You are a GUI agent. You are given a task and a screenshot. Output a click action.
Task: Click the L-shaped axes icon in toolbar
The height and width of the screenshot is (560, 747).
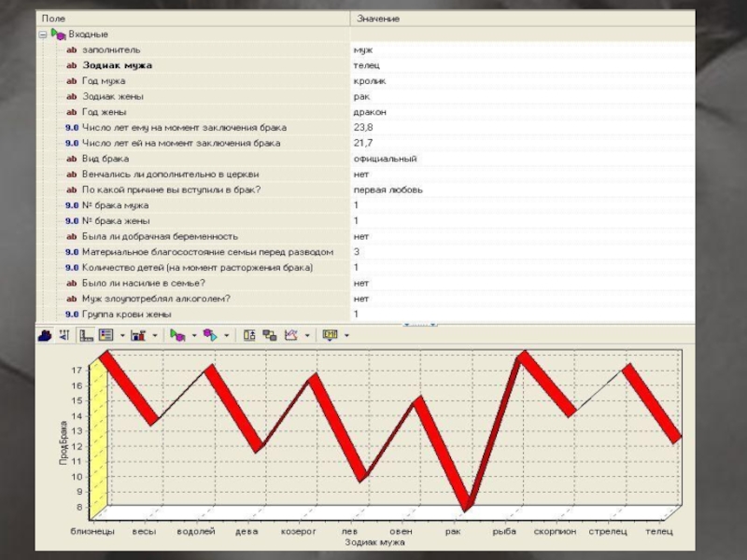86,334
